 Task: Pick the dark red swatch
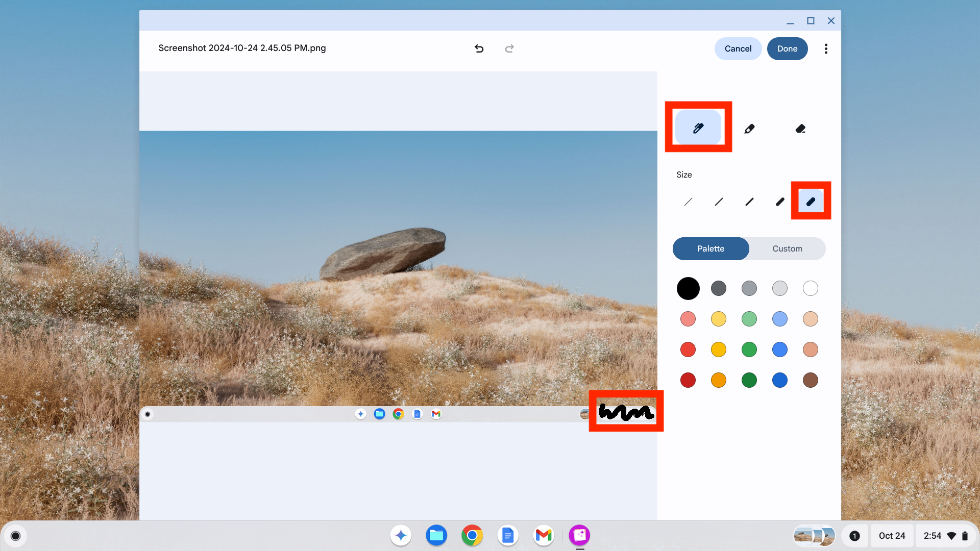pyautogui.click(x=688, y=380)
